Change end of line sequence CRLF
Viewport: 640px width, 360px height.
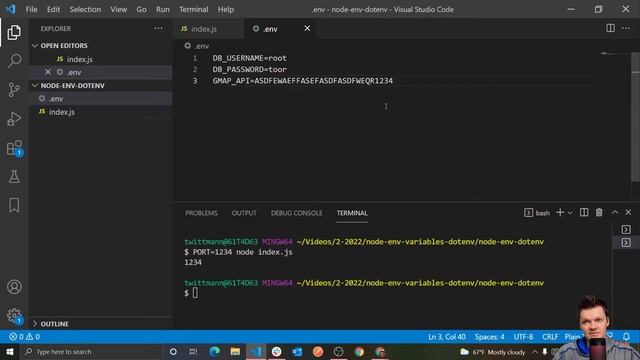pos(550,337)
